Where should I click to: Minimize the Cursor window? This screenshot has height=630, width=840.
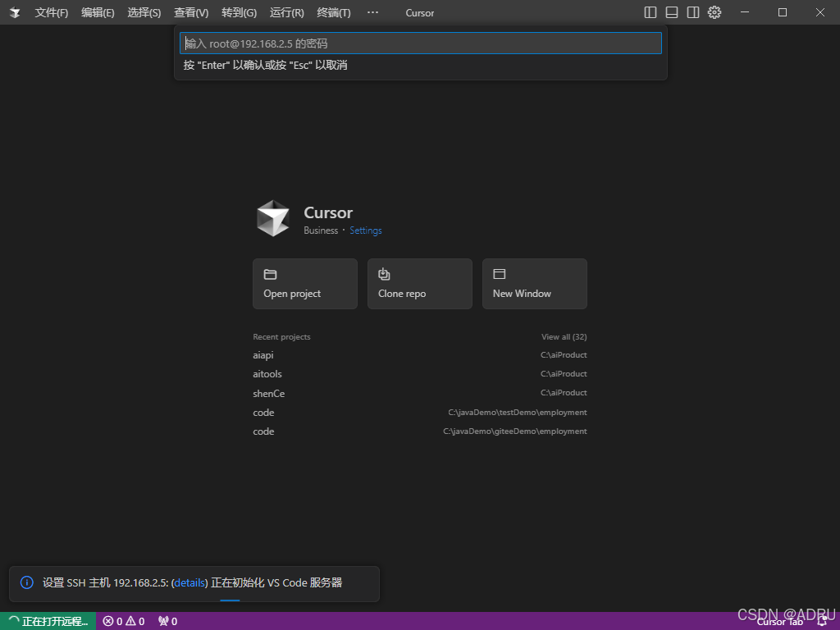coord(745,12)
